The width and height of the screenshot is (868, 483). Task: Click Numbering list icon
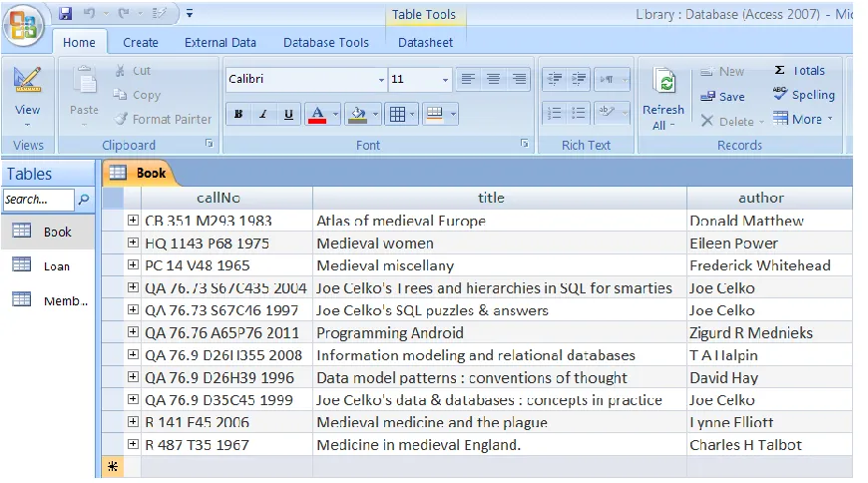point(554,113)
